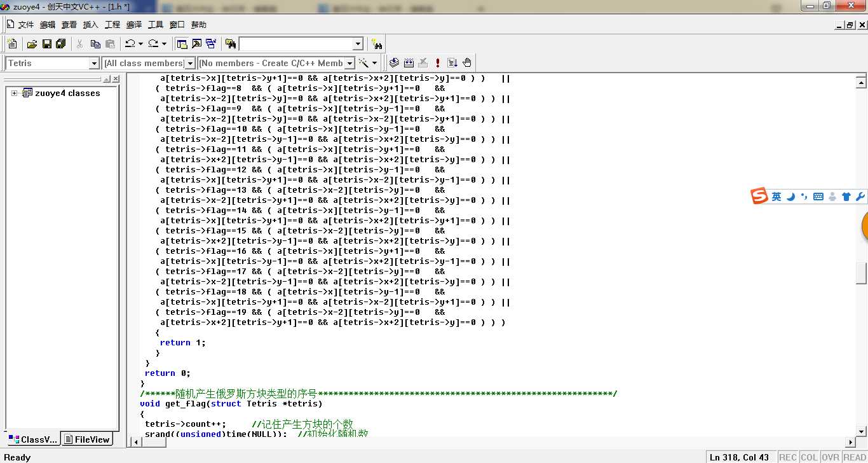Open the 工具 menu

click(156, 25)
